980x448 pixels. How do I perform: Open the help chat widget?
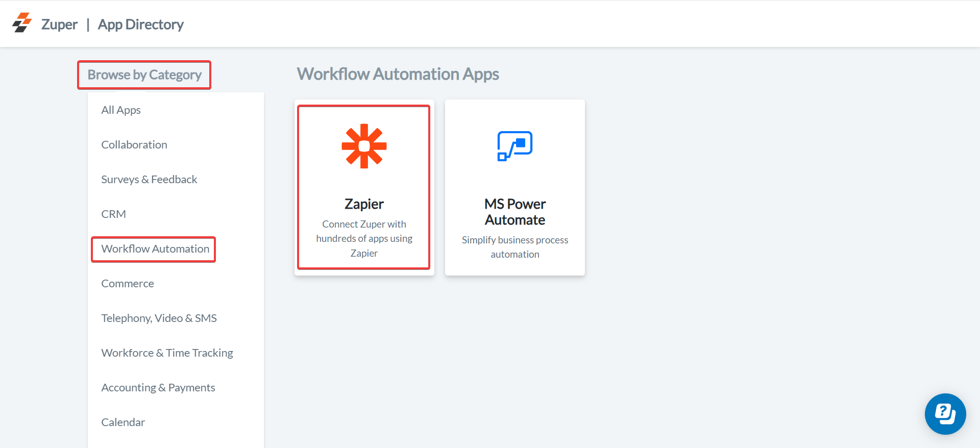coord(945,414)
